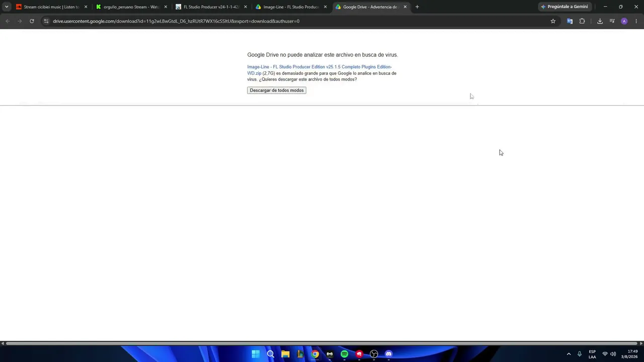Viewport: 644px width, 362px height.
Task: Open Spotify from the taskbar
Action: (344, 354)
